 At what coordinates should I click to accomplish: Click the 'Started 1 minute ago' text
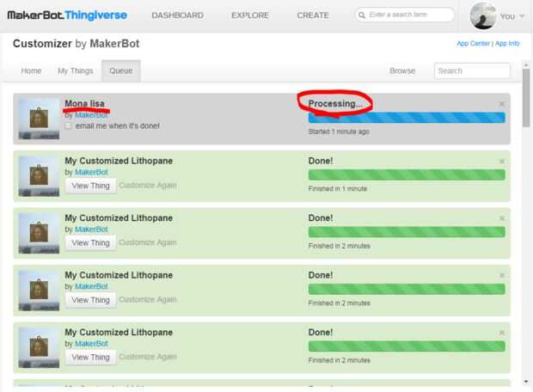[x=339, y=132]
